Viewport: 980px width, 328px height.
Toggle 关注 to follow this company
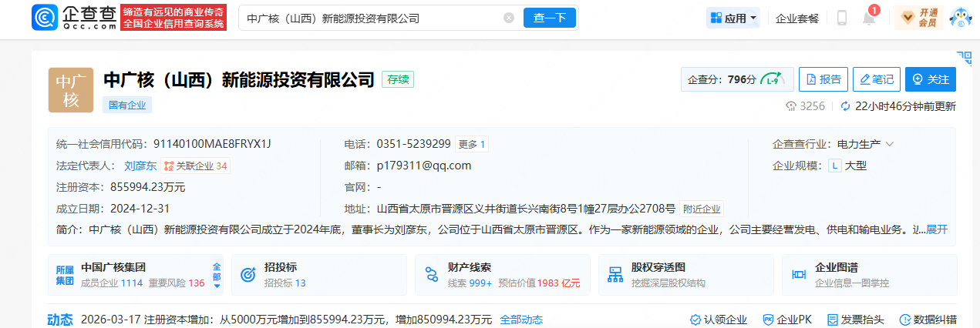pos(931,79)
